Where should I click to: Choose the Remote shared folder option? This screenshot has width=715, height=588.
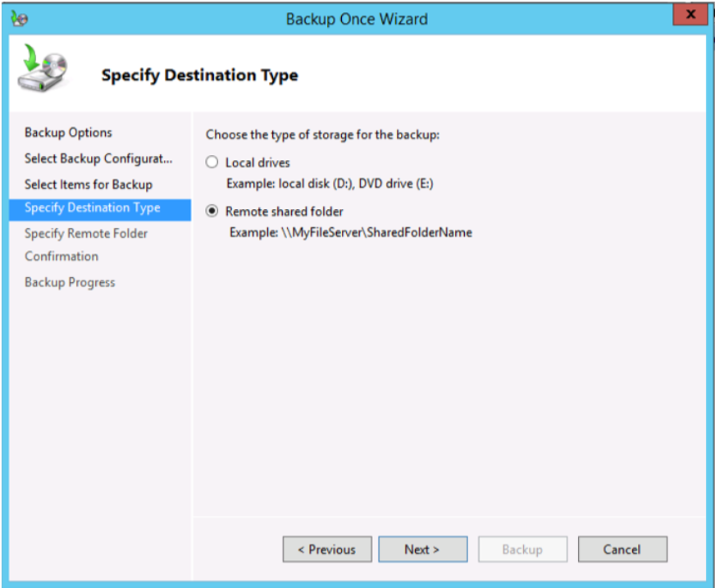click(x=212, y=212)
